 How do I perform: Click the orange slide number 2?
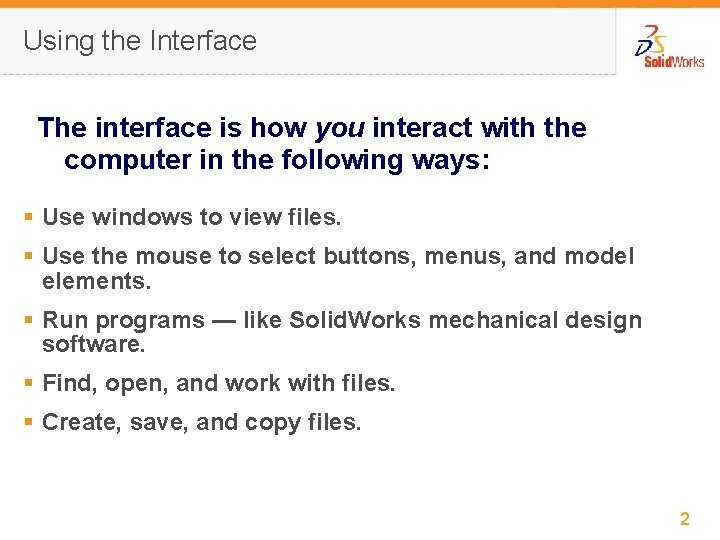pyautogui.click(x=685, y=519)
